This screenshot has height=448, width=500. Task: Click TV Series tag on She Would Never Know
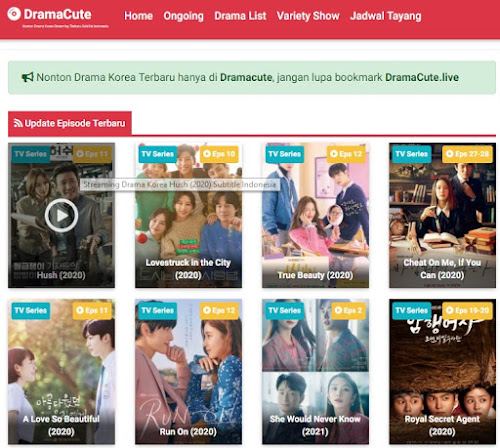(x=284, y=310)
